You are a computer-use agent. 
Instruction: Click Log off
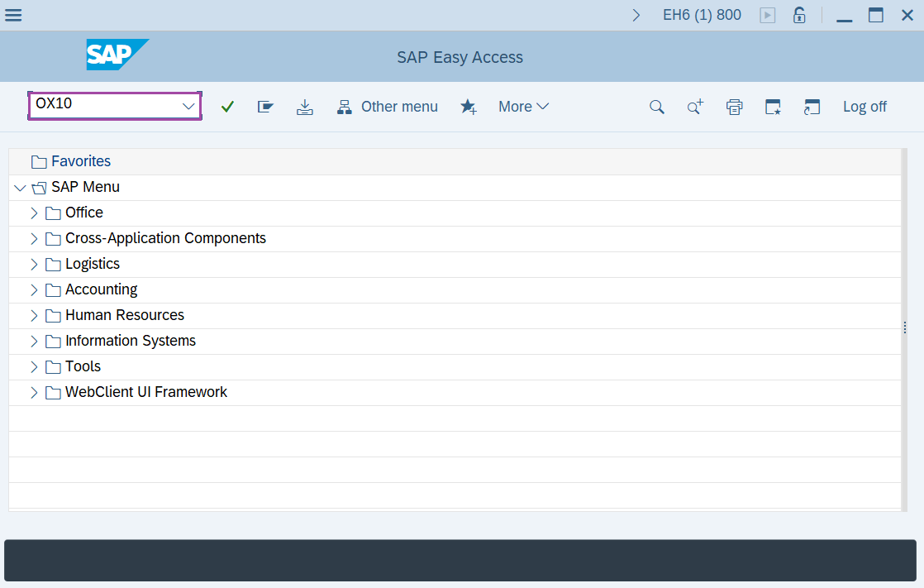[x=864, y=107]
